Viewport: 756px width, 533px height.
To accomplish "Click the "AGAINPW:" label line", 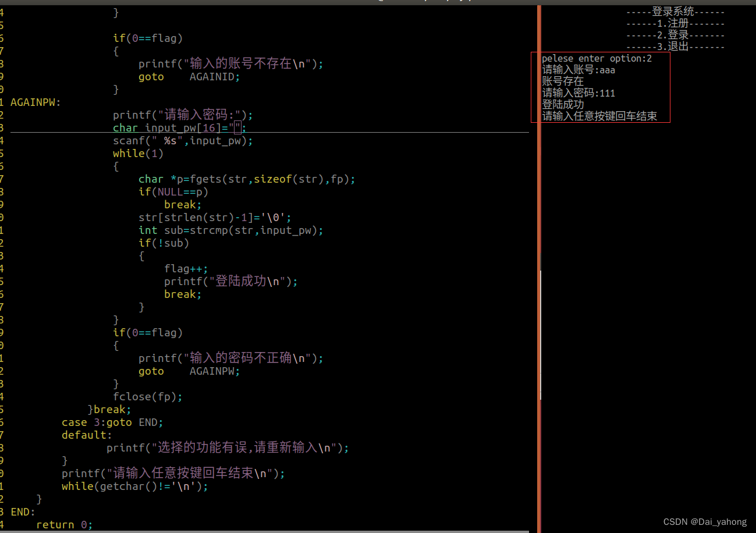I will coord(36,102).
